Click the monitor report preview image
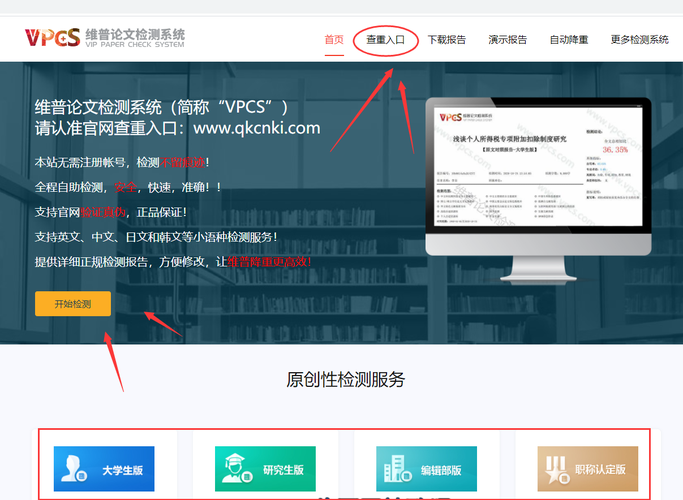 [x=538, y=166]
